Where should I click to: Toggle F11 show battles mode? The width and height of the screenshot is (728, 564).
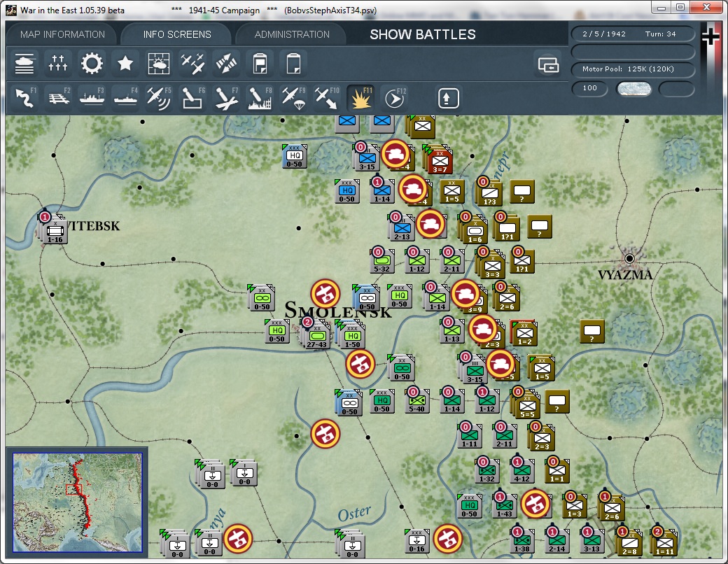coord(360,98)
